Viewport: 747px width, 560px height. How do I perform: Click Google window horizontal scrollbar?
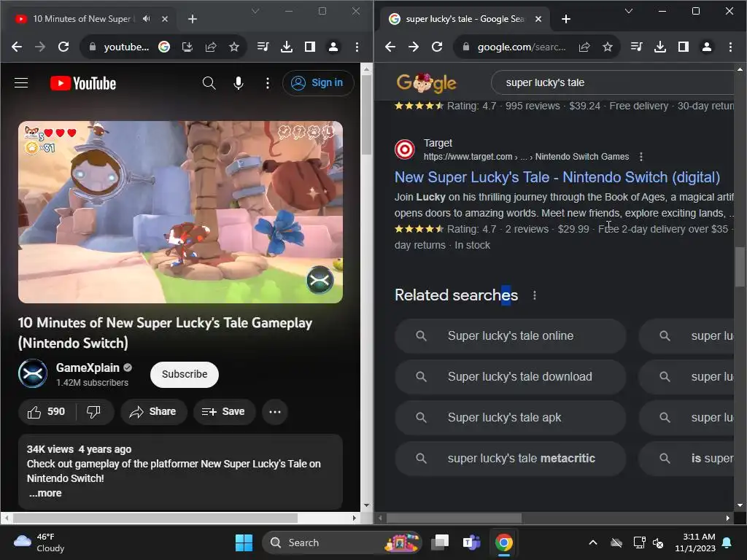pos(454,518)
